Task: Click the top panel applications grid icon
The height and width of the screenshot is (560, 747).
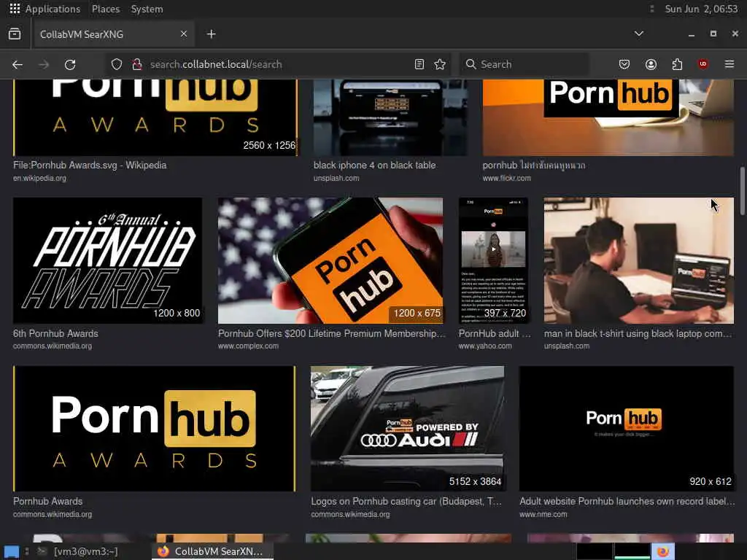Action: tap(15, 9)
